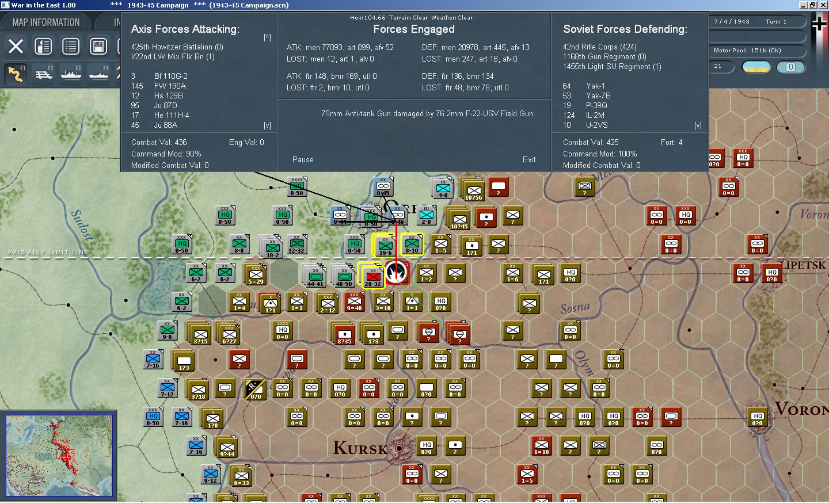Click the I/22nd LW Mix Flk Bn entry
The width and height of the screenshot is (829, 504).
coord(173,56)
